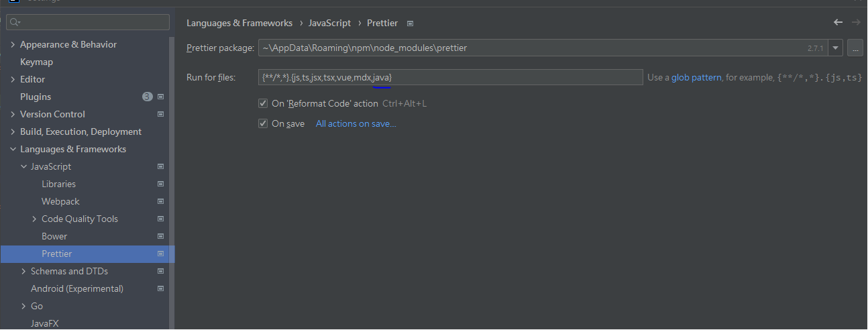Toggle the On save checkbox

pos(263,123)
